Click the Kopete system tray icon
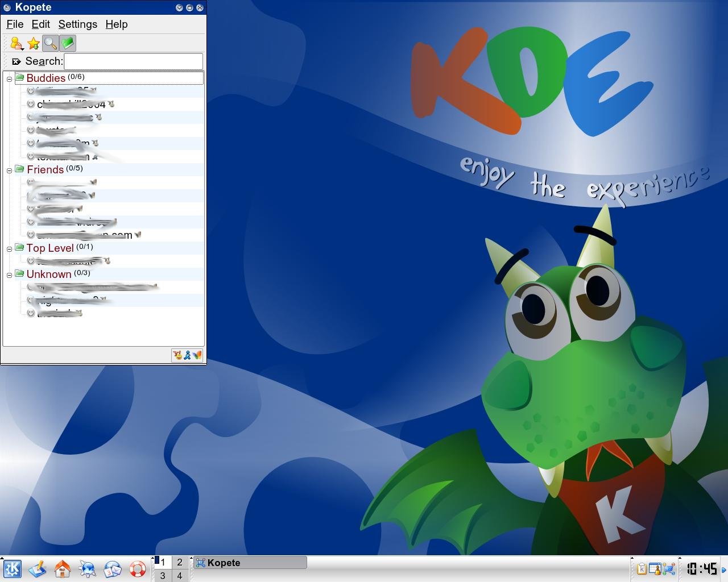 click(x=669, y=569)
